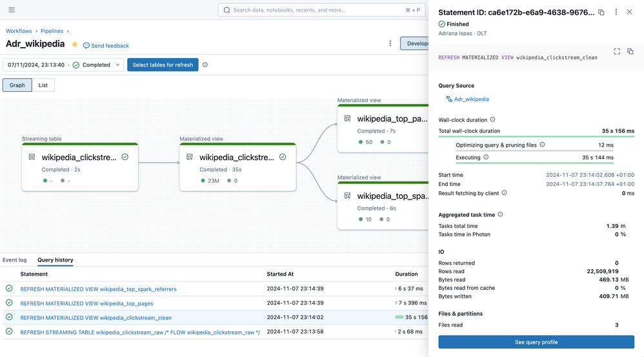Open pipeline kebab menu near Development button

[x=390, y=44]
